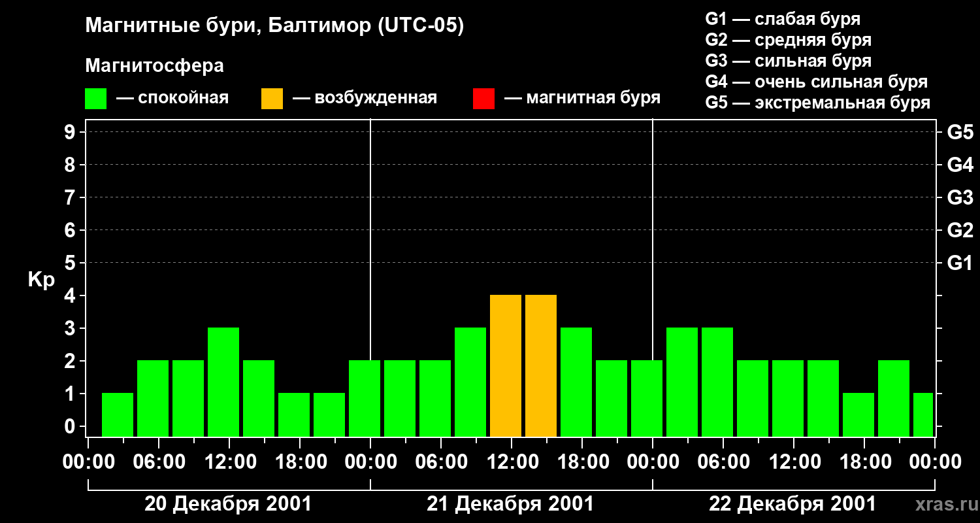Select legend line 'G5 — экстремальная буря'
980x523 pixels.
point(818,103)
